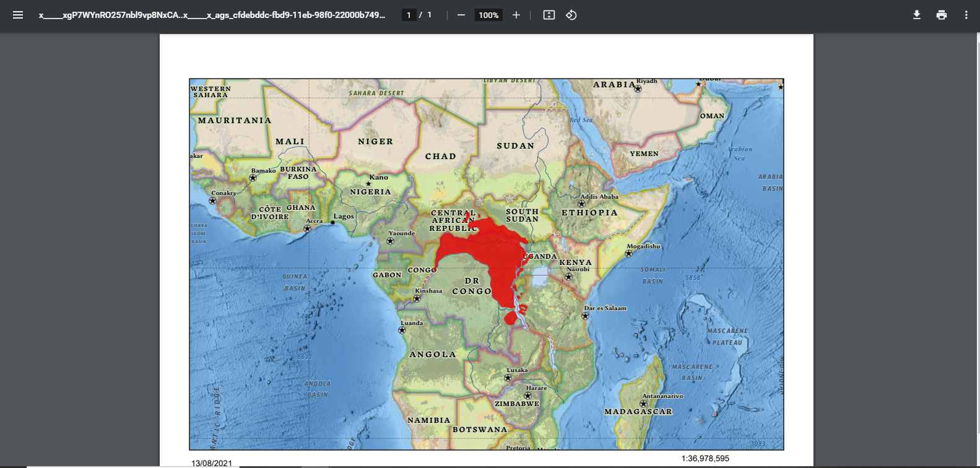Screen dimensions: 980x468
Task: Click the MADAGASCAR country label
Action: click(x=638, y=412)
